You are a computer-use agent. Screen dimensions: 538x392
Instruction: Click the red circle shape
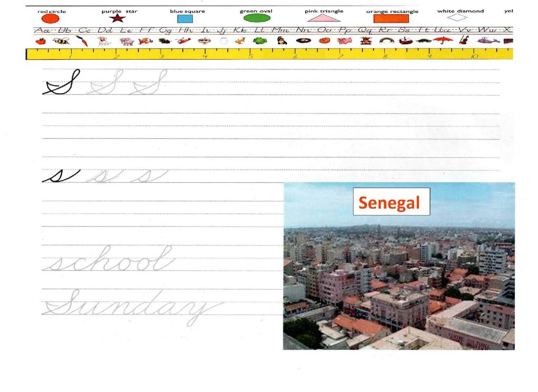50,19
